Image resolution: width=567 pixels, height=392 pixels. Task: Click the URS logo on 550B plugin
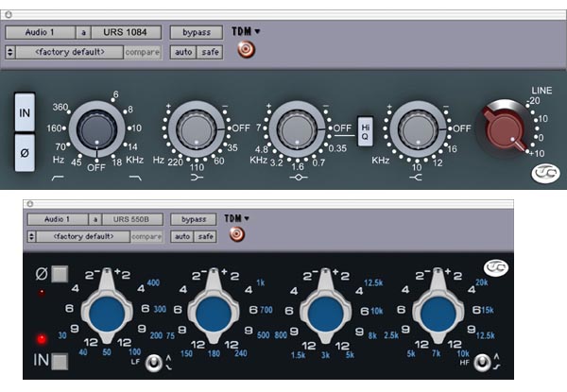(496, 267)
